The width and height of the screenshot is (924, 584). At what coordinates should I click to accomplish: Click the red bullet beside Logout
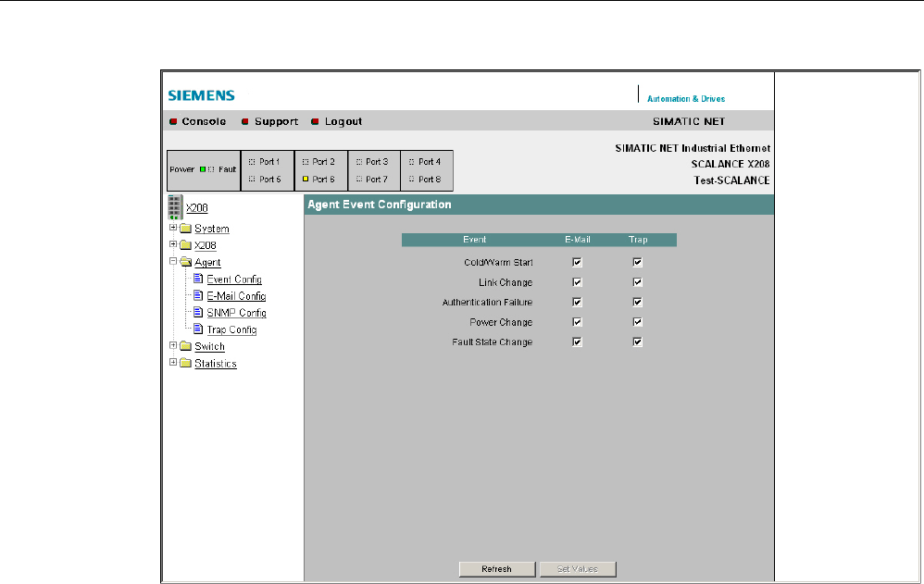(x=316, y=121)
